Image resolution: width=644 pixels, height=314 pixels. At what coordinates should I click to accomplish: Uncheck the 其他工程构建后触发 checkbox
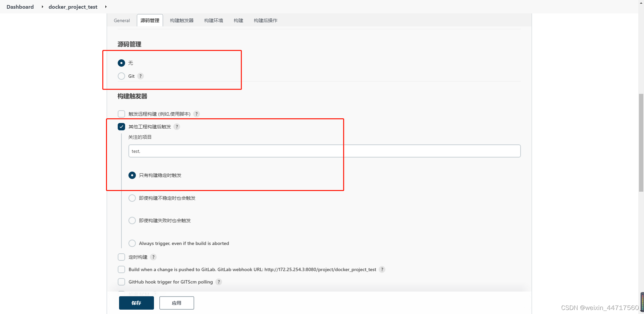pyautogui.click(x=121, y=127)
